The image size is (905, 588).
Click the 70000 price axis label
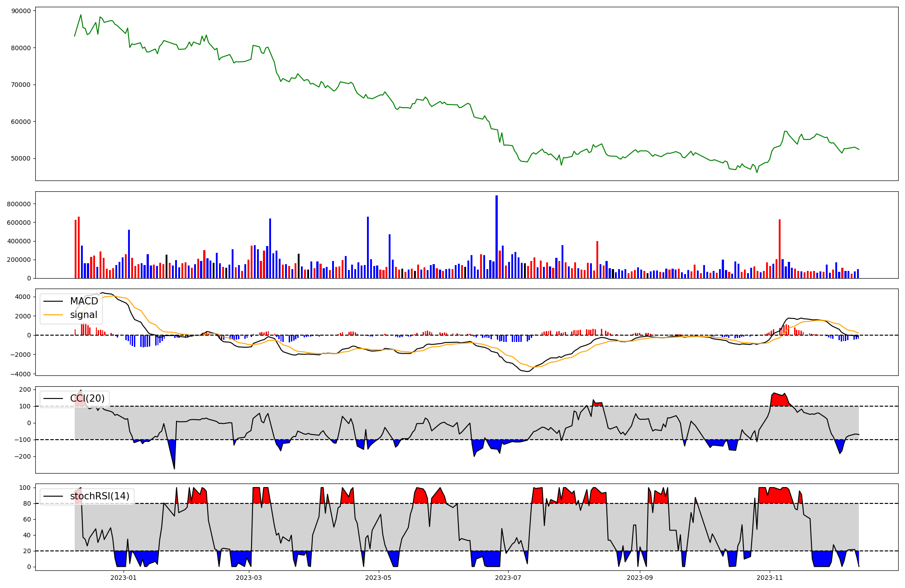point(20,85)
